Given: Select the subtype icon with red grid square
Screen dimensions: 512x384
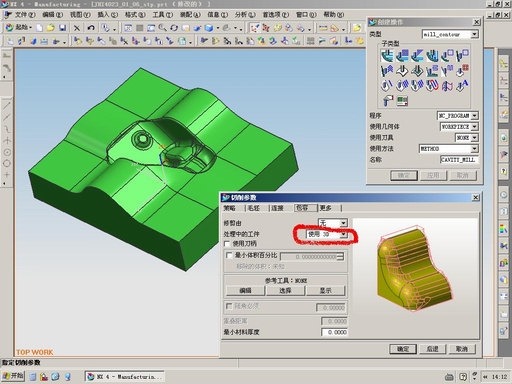Looking at the screenshot, I should coord(462,70).
